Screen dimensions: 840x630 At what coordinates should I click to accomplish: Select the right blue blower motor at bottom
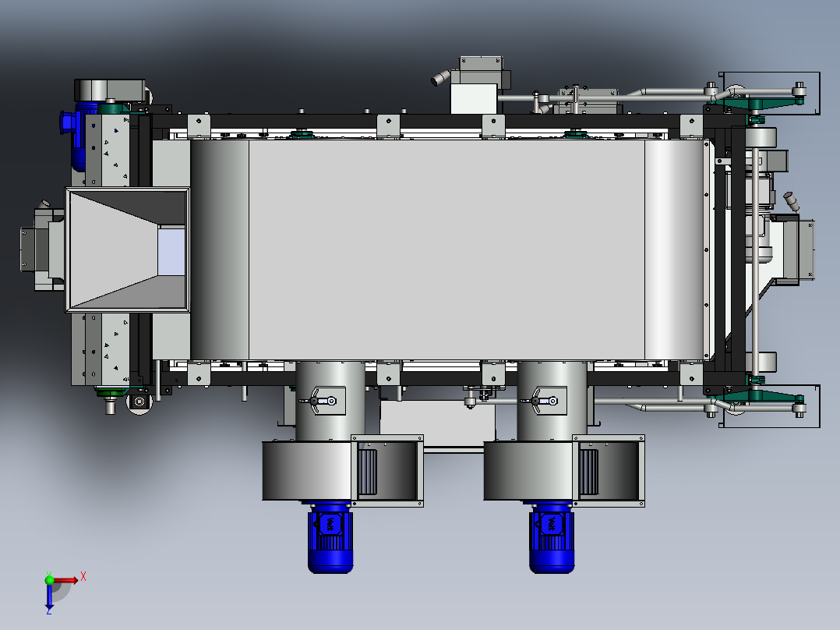551,537
